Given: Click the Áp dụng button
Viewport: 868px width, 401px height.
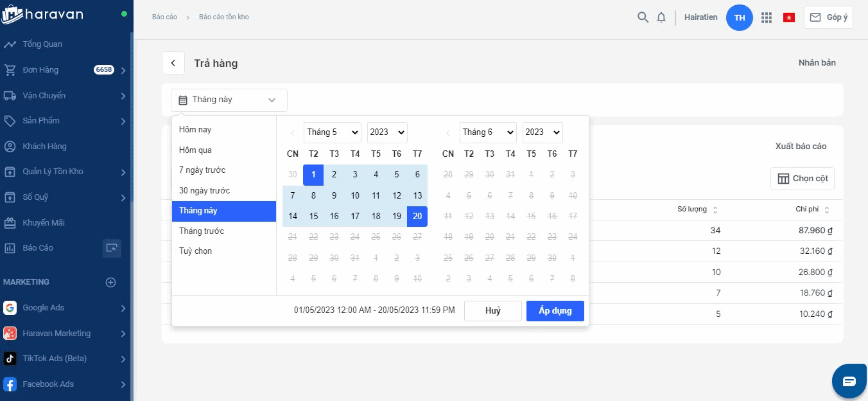Looking at the screenshot, I should pyautogui.click(x=555, y=311).
